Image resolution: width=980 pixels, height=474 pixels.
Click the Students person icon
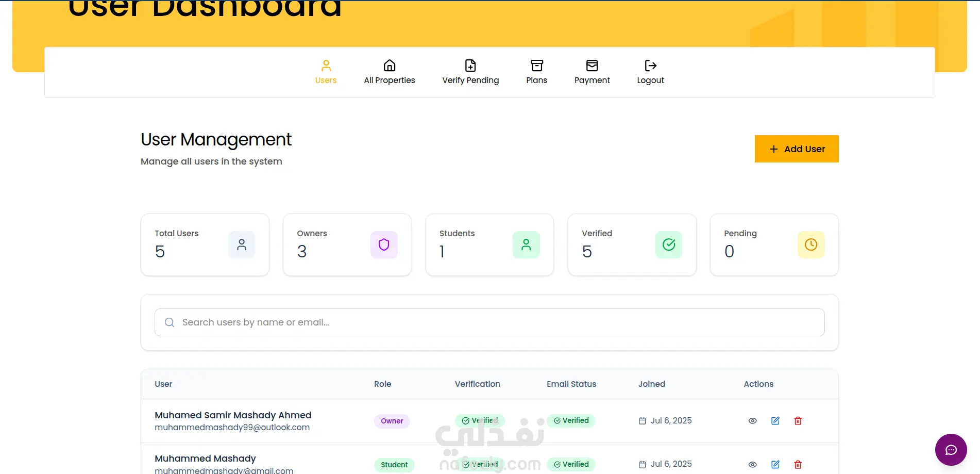point(526,244)
